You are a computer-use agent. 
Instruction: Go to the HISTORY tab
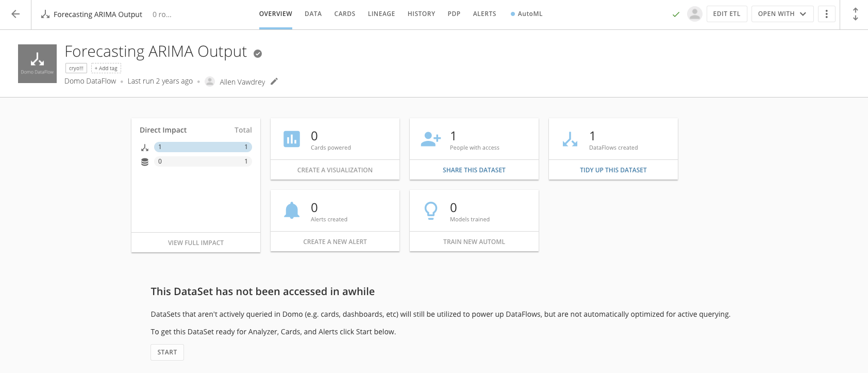coord(421,14)
